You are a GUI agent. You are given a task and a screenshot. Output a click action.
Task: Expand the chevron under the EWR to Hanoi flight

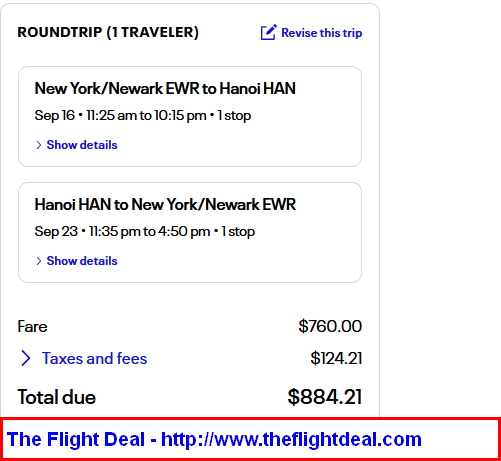pyautogui.click(x=39, y=145)
